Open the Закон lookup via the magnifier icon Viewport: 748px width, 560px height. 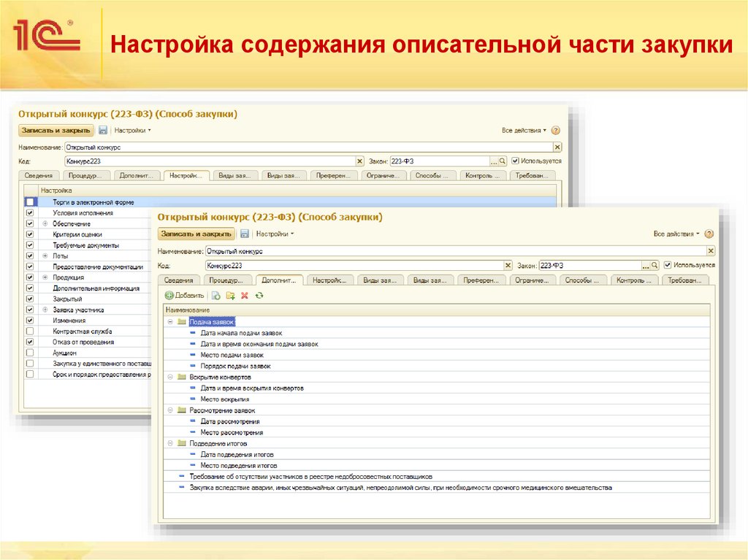point(653,266)
